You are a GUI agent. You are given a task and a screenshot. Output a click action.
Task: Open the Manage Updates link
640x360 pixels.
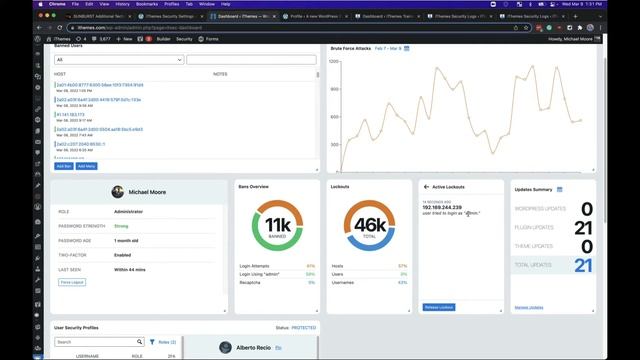tap(529, 307)
